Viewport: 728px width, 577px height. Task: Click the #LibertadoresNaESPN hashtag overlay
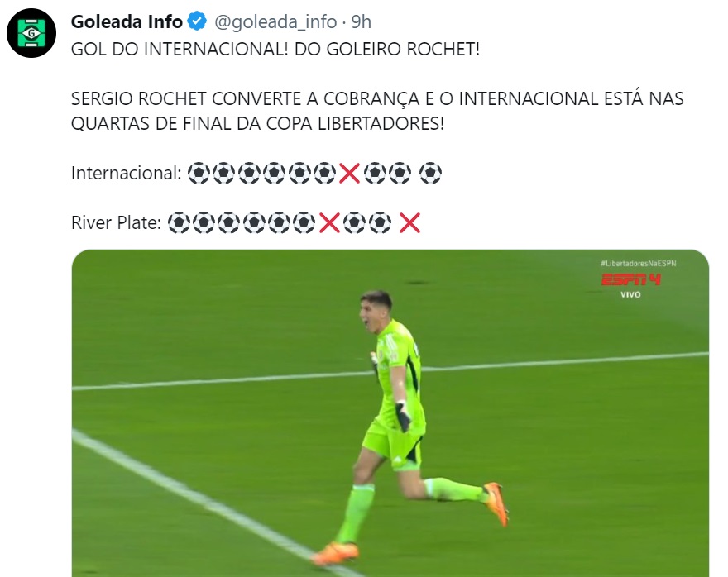click(639, 263)
